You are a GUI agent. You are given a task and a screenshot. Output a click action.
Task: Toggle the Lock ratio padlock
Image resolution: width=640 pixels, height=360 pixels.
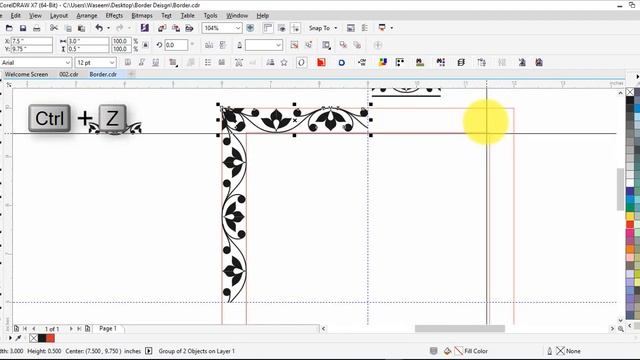[146, 45]
